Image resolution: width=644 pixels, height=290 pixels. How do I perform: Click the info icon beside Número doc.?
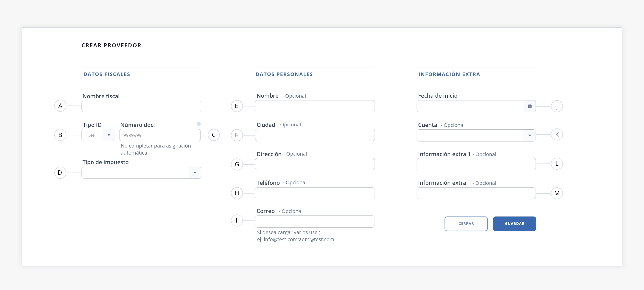pos(199,124)
